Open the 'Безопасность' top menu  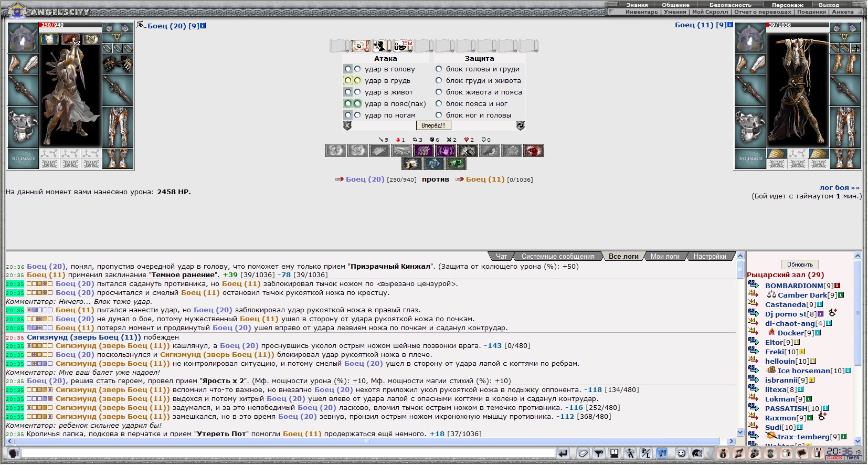[x=730, y=5]
